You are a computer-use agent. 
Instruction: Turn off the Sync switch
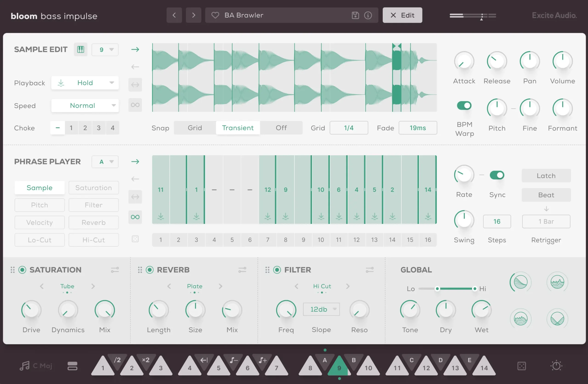click(497, 175)
